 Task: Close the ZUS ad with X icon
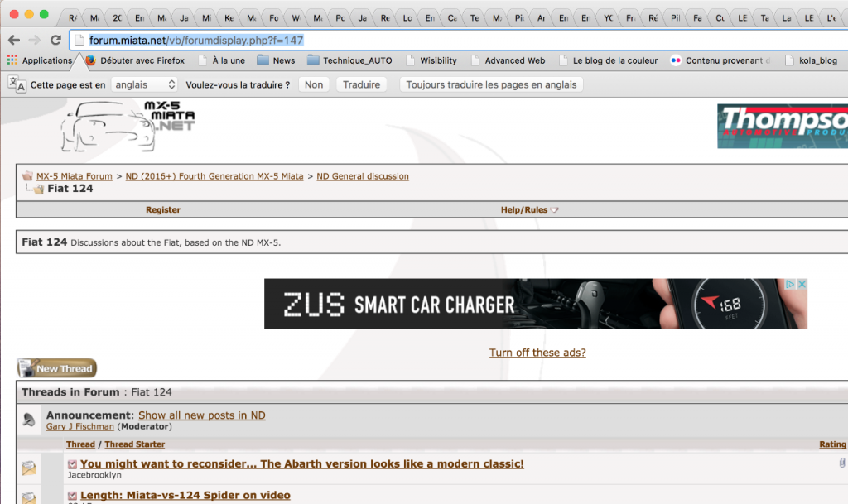802,284
